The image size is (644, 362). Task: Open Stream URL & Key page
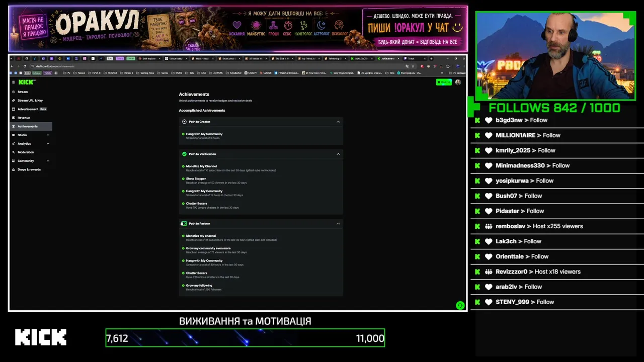point(31,101)
